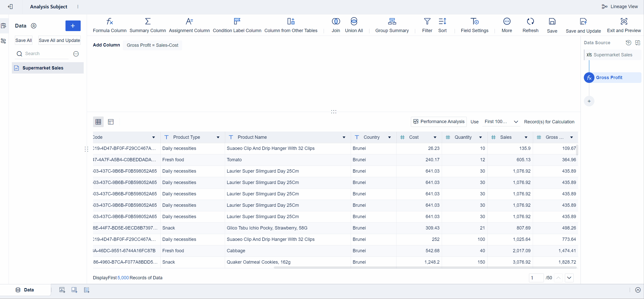Screen dimensions: 644x299
Task: Expand the First 100 records dropdown
Action: tap(501, 122)
